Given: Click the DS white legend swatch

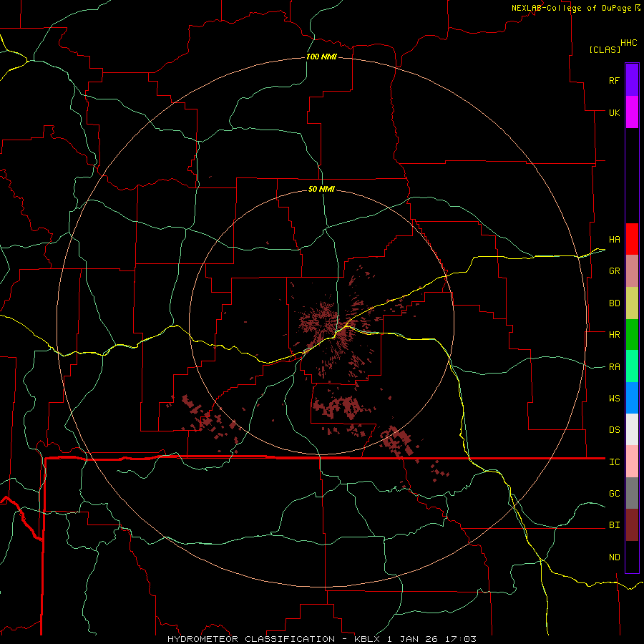Looking at the screenshot, I should [632, 429].
